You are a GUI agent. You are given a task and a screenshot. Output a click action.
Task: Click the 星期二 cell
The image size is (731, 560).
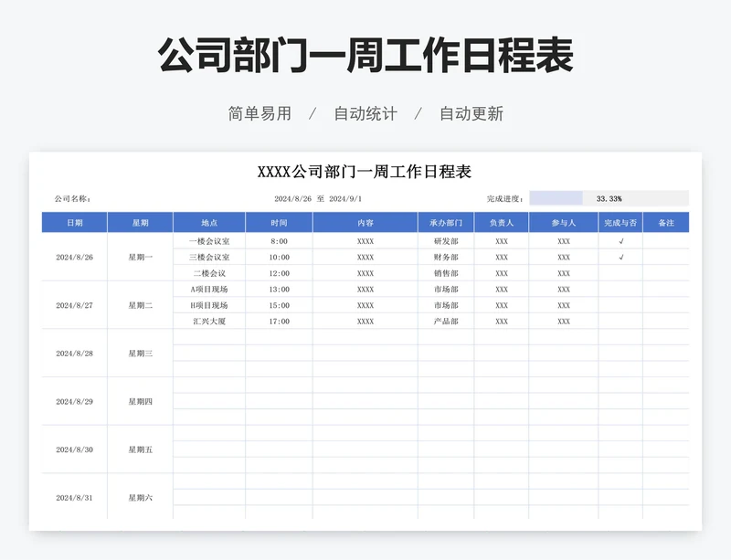tap(141, 305)
